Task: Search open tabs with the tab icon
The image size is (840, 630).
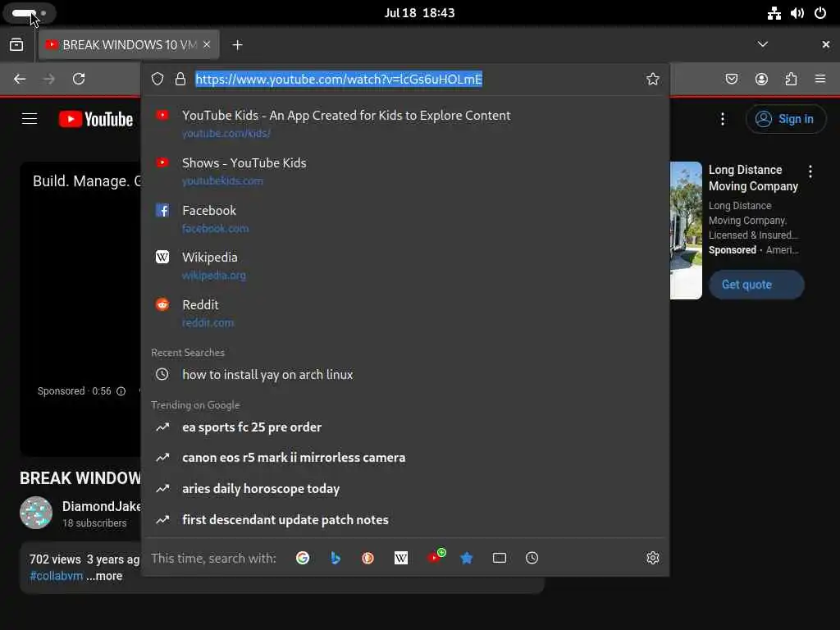Action: (x=500, y=558)
